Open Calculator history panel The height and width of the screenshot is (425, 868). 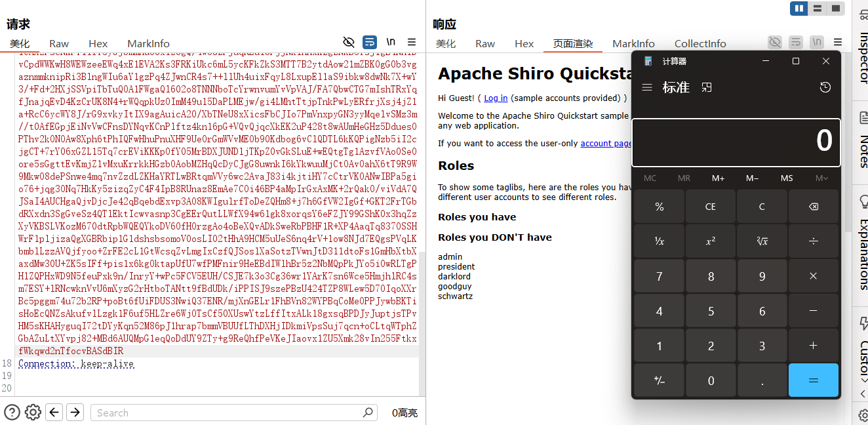point(825,87)
